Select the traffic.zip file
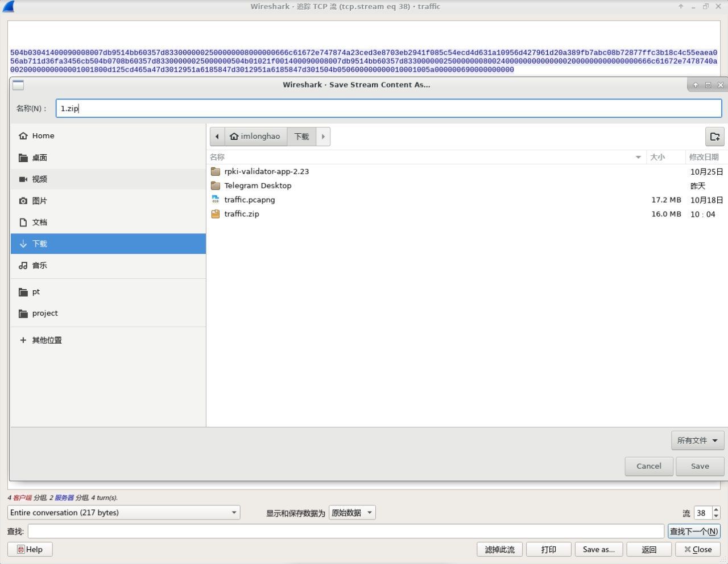 pyautogui.click(x=241, y=214)
